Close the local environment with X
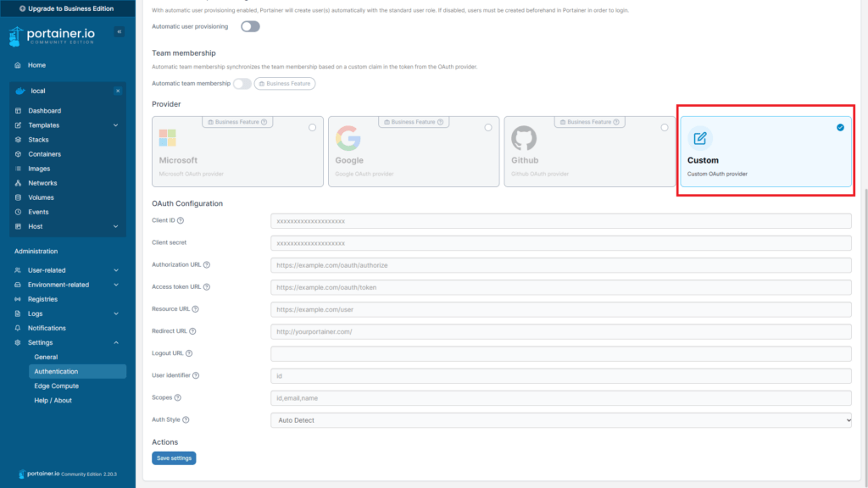 click(x=118, y=91)
